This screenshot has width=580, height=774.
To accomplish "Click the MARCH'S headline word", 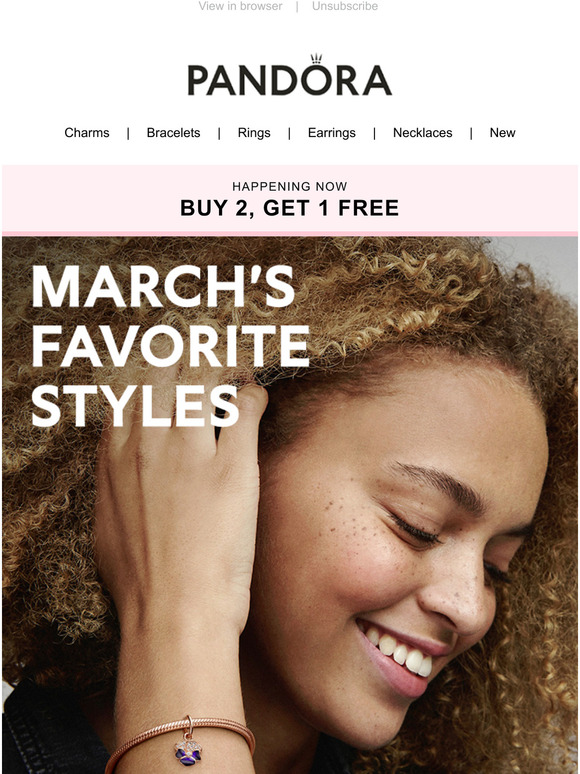I will [x=163, y=287].
